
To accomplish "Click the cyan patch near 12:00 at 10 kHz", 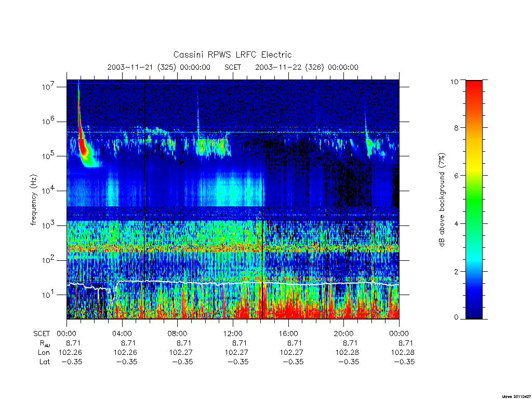I will 237,189.
